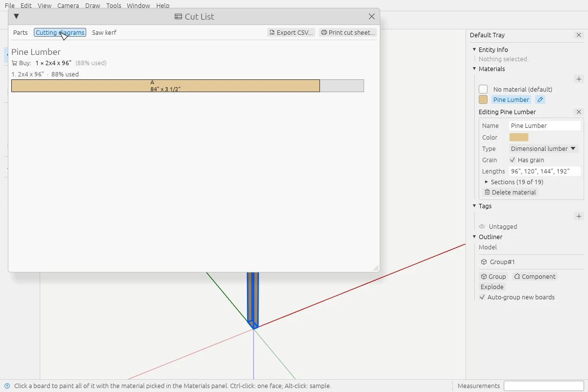Open the Color picker swatch for Pine Lumber
Viewport: 588px width, 392px height.
519,137
